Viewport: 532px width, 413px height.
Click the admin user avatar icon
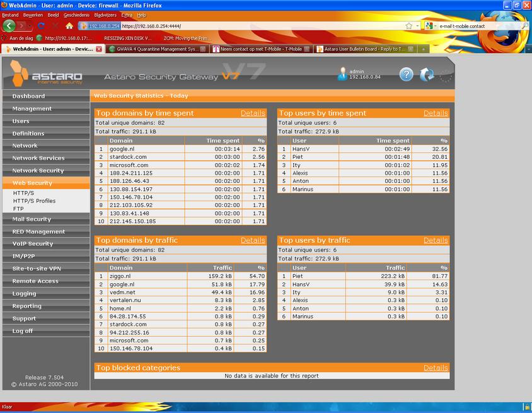342,74
